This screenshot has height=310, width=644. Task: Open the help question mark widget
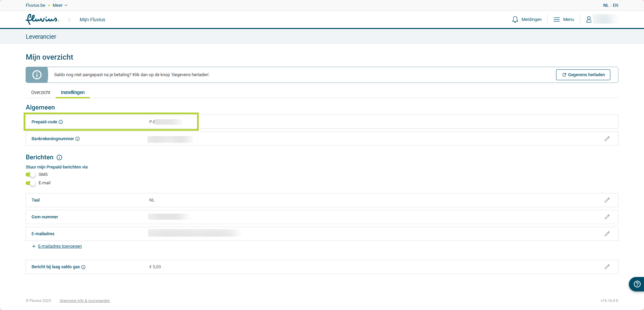[x=637, y=284]
